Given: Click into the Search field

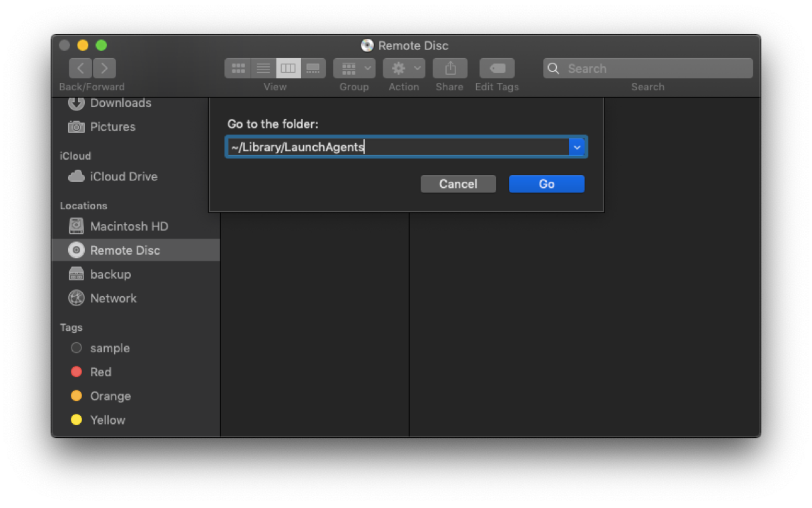Looking at the screenshot, I should [648, 68].
